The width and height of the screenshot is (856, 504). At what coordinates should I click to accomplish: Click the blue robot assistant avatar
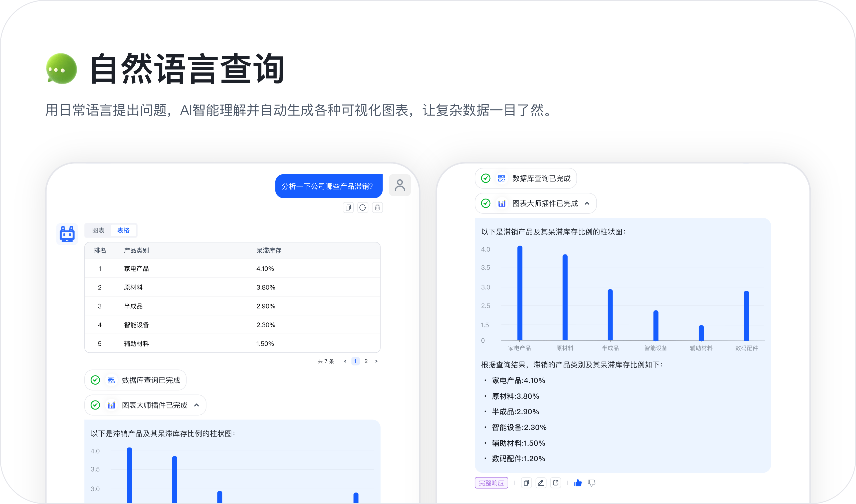point(67,234)
